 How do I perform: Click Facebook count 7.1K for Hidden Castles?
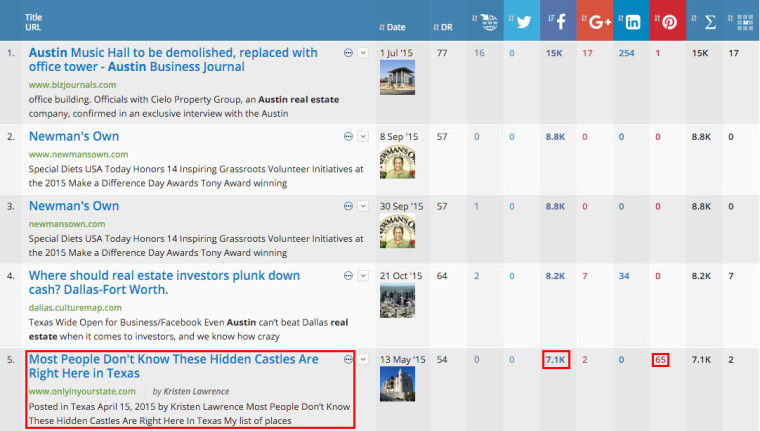click(x=555, y=360)
